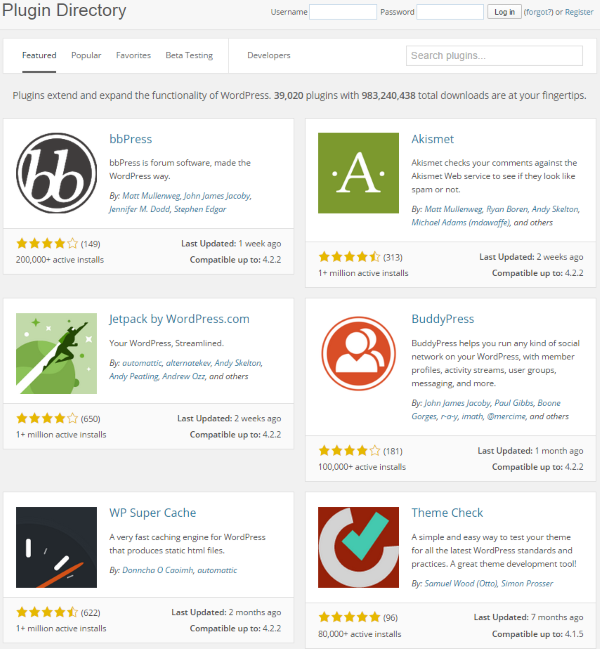Open the BuddyPress orange people logo
This screenshot has height=649, width=600.
(x=358, y=353)
